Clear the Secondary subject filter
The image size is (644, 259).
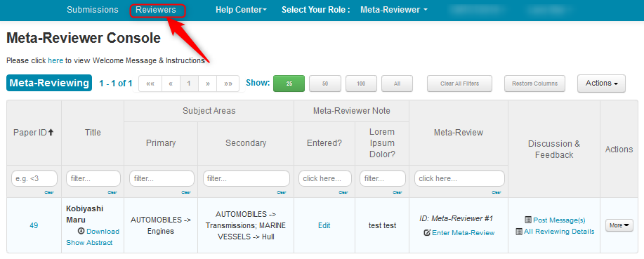[282, 192]
